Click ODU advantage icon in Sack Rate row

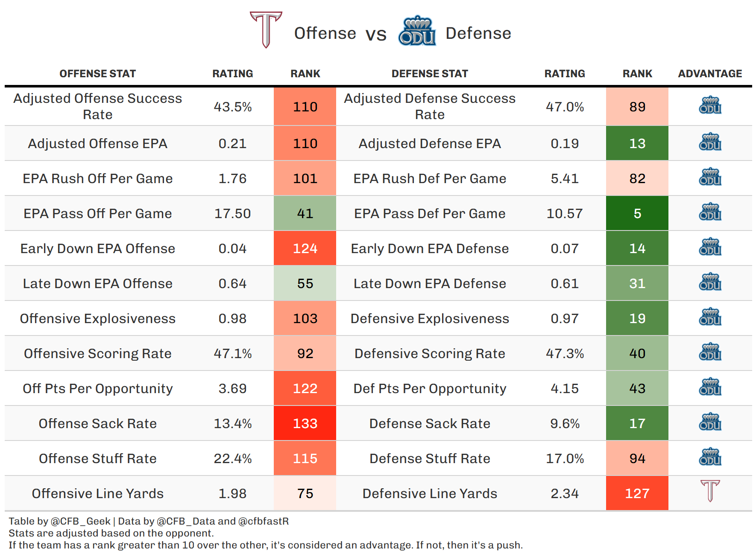[x=710, y=422]
